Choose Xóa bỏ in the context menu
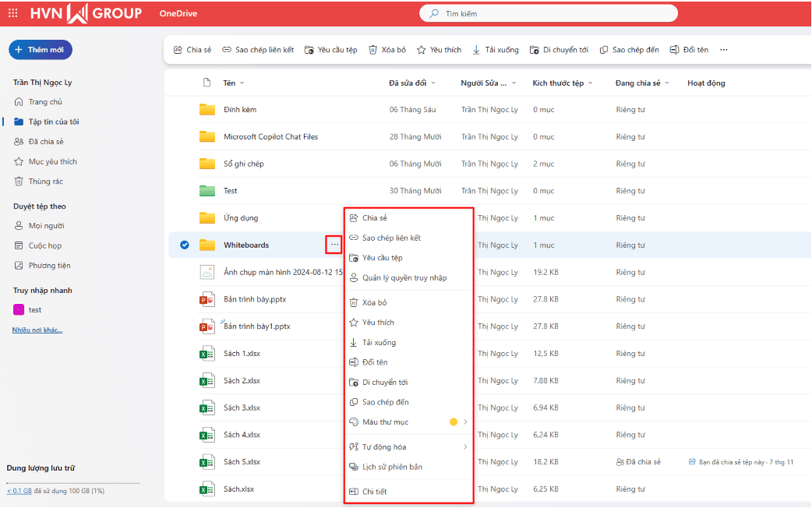812x508 pixels. click(x=408, y=302)
